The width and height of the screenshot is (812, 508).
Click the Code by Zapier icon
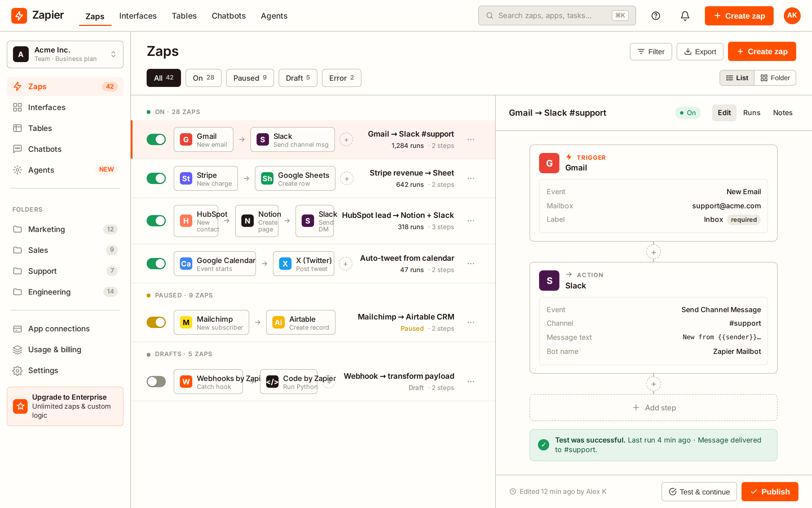click(x=272, y=382)
